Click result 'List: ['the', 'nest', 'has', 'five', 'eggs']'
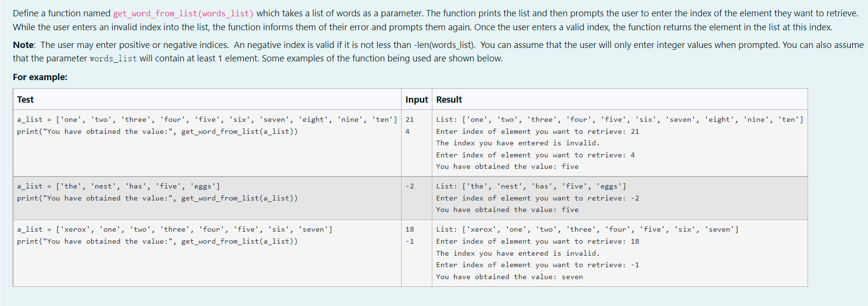Image resolution: width=868 pixels, height=306 pixels. tap(531, 186)
